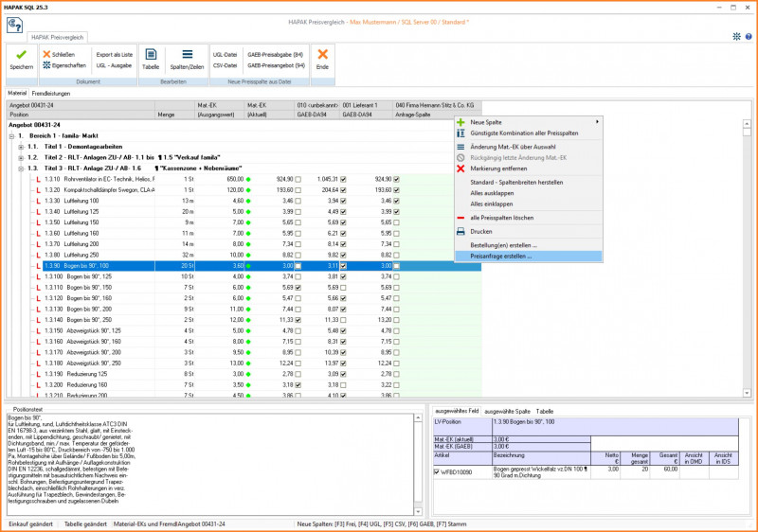The image size is (758, 532).
Task: Tick the 010 column checkbox for Rohrventilator row
Action: pyautogui.click(x=298, y=178)
